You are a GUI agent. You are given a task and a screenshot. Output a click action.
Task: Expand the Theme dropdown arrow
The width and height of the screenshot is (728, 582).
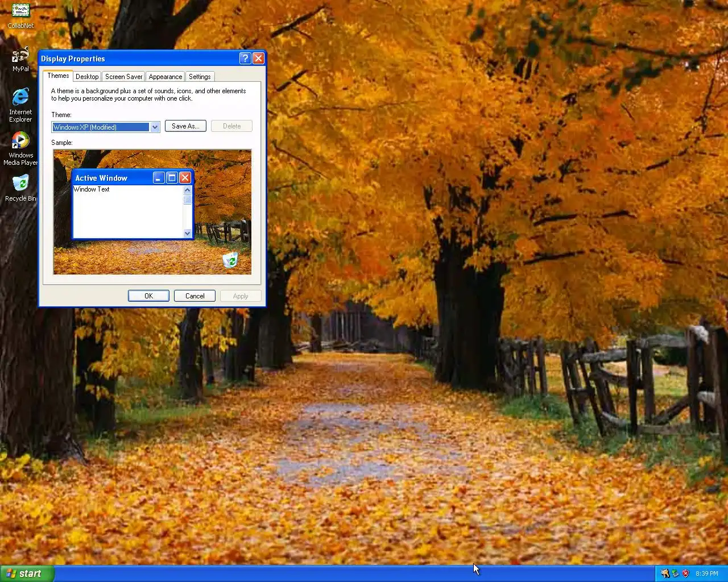(155, 127)
